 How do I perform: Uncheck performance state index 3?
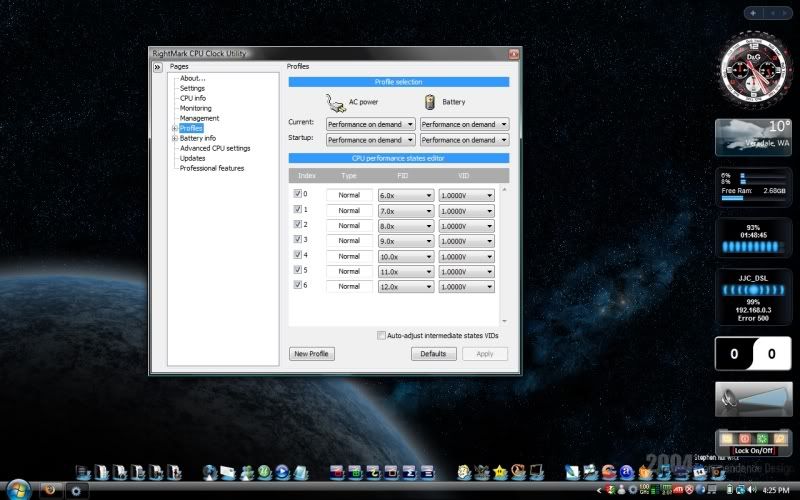click(x=298, y=239)
